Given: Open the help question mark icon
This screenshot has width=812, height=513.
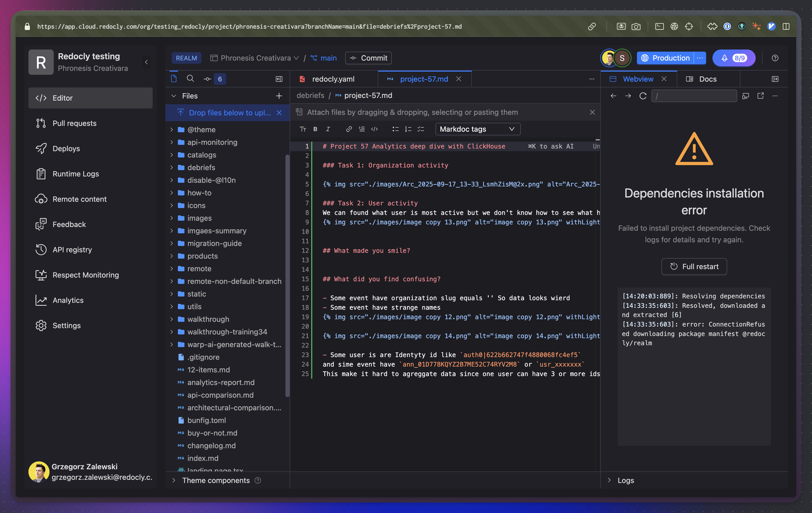Looking at the screenshot, I should (x=775, y=58).
